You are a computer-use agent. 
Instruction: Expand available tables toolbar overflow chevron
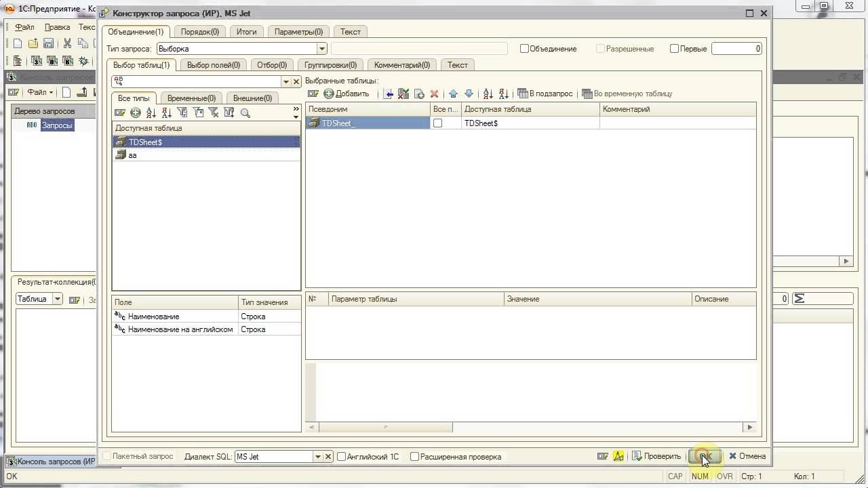pos(296,113)
